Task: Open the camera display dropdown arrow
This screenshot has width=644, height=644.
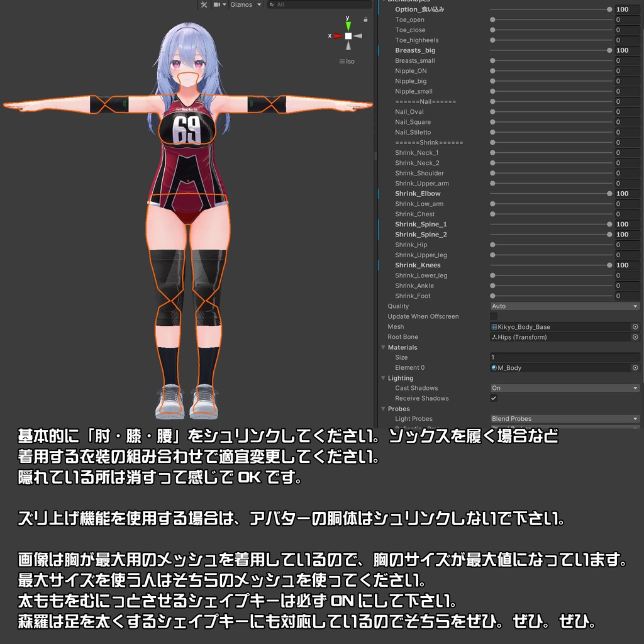Action: [x=225, y=4]
